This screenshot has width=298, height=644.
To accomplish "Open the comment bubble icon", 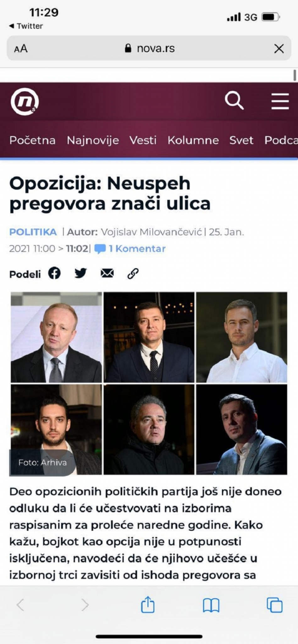I will click(x=100, y=248).
